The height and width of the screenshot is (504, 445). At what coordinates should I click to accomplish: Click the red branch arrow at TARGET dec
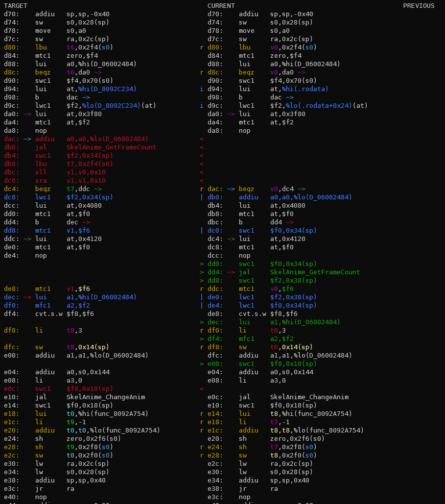coord(27,297)
